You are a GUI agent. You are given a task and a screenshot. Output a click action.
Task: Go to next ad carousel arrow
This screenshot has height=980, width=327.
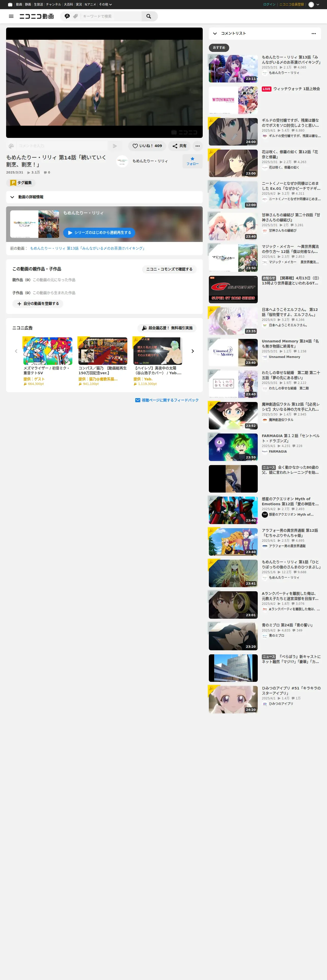(193, 351)
